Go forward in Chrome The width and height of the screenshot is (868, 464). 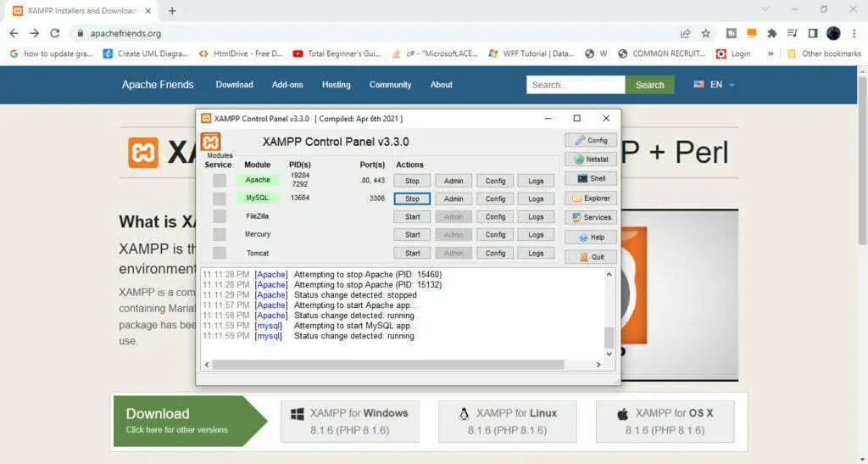(x=34, y=33)
